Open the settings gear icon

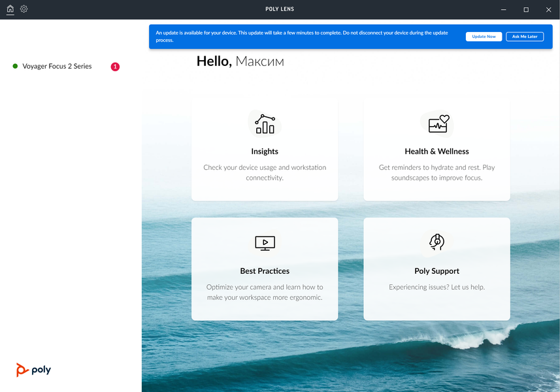[x=24, y=8]
